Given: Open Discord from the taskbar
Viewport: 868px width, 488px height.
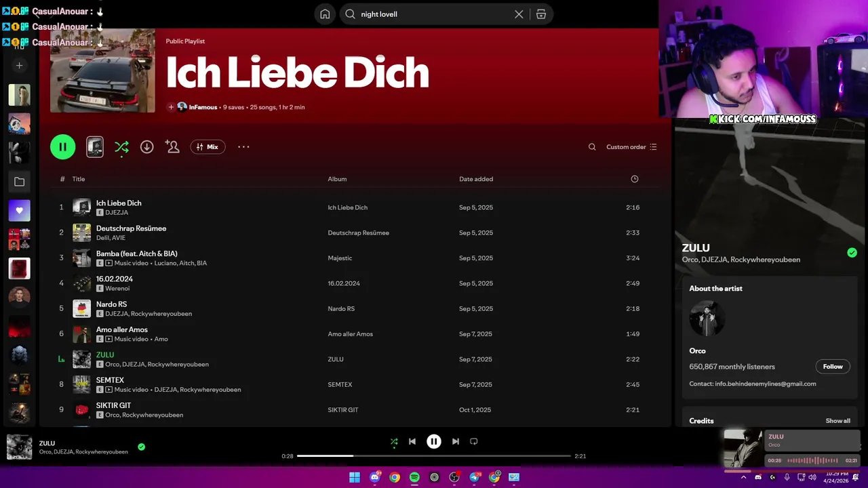Looking at the screenshot, I should click(375, 477).
